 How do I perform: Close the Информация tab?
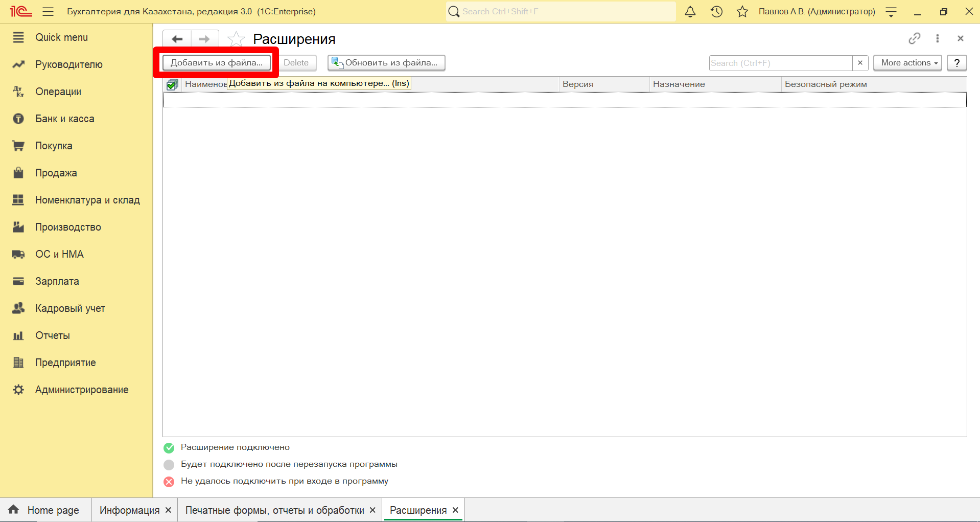point(168,510)
